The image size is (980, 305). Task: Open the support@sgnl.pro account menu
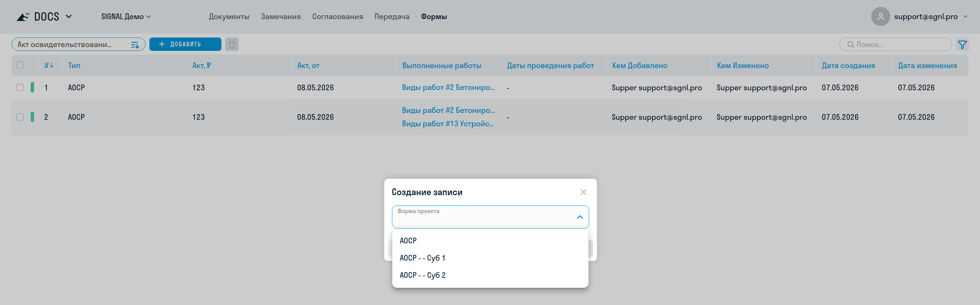point(931,16)
